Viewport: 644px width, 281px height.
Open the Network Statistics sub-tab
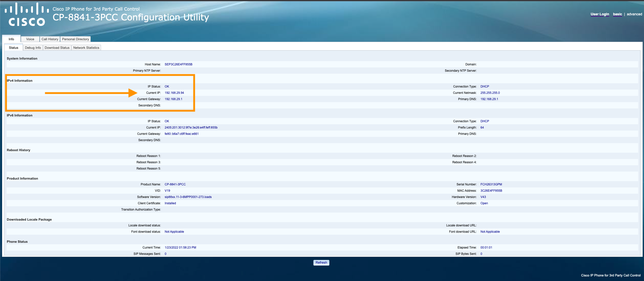point(86,48)
